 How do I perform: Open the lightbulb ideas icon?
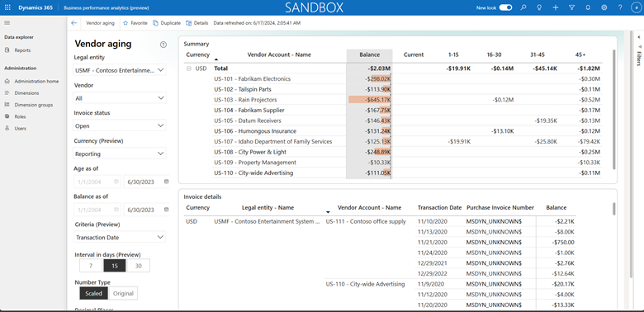(539, 7)
